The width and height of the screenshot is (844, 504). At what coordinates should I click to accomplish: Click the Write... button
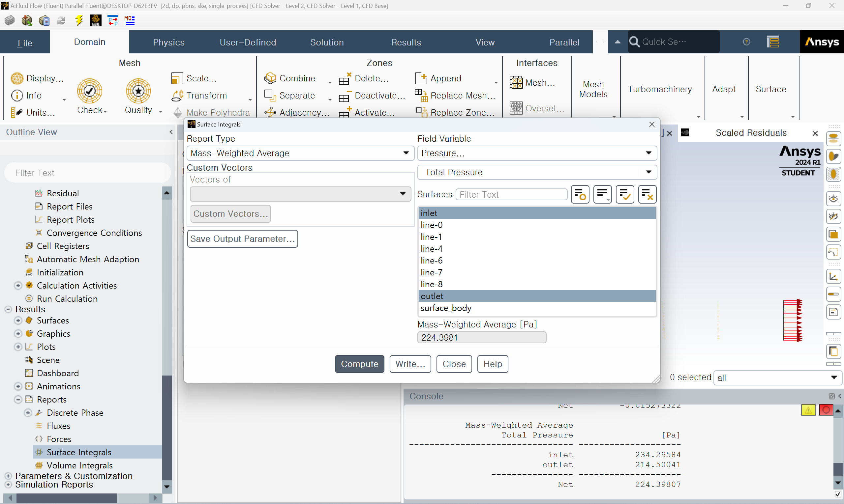(x=410, y=364)
